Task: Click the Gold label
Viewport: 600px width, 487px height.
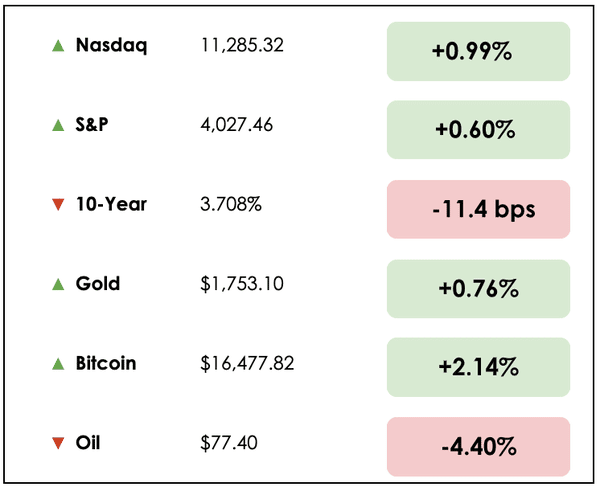Action: [x=98, y=284]
